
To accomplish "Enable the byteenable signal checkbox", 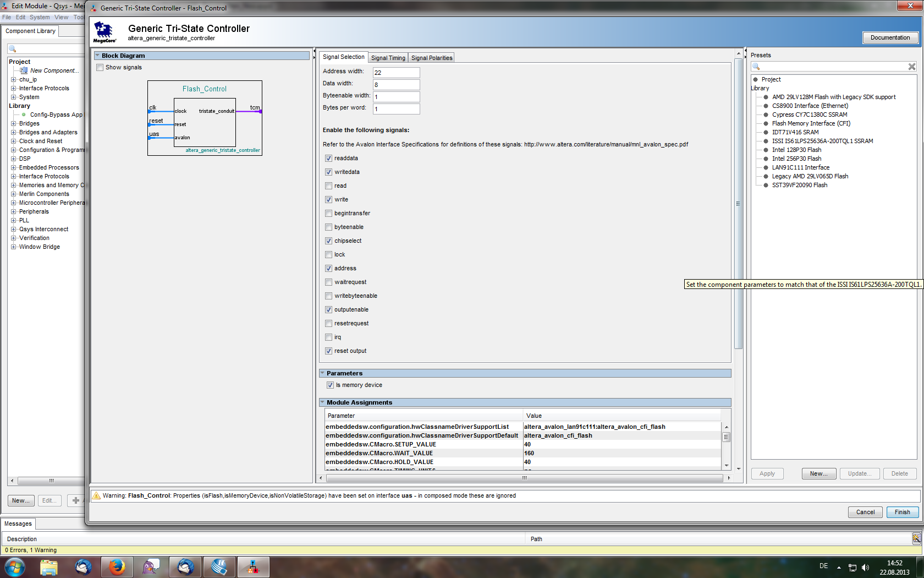I will [x=328, y=227].
